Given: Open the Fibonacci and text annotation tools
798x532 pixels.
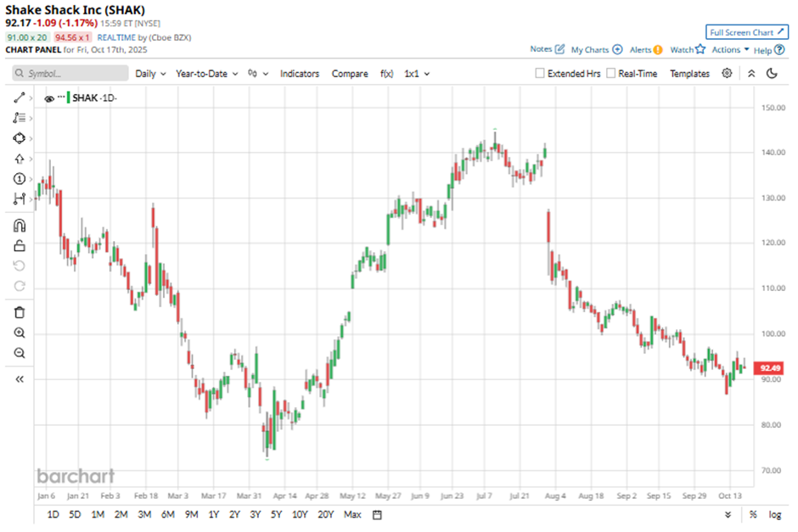Looking at the screenshot, I should click(20, 118).
